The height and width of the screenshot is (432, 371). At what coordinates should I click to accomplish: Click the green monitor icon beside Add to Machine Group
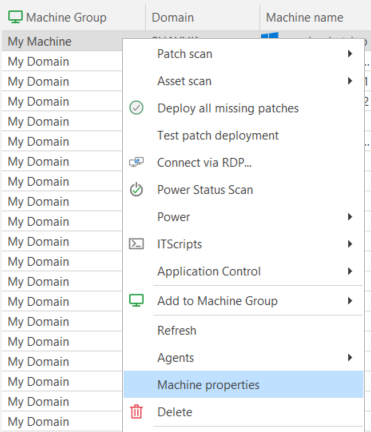(x=136, y=301)
